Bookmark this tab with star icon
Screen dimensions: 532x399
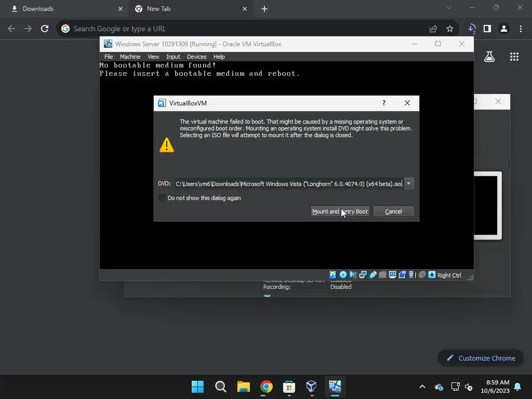tap(450, 29)
